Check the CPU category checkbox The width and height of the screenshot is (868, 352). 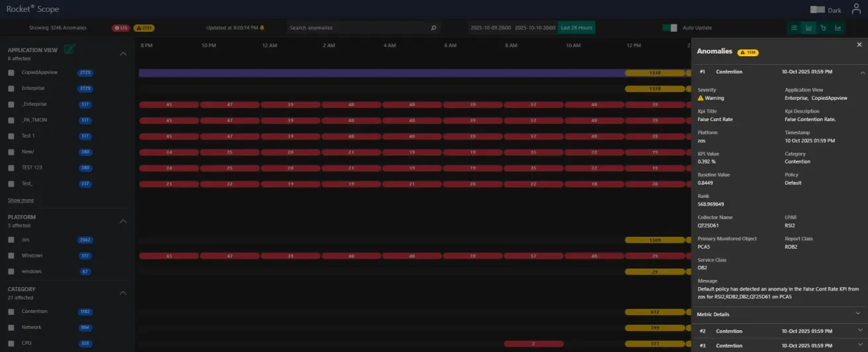click(x=11, y=343)
